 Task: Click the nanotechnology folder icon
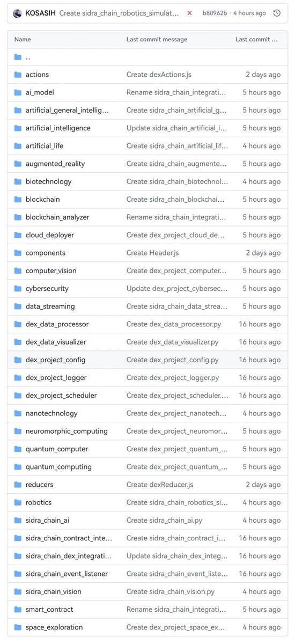point(18,413)
